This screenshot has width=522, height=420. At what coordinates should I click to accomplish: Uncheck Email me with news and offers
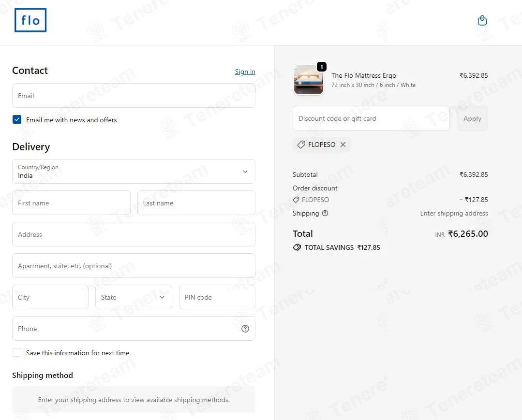17,119
